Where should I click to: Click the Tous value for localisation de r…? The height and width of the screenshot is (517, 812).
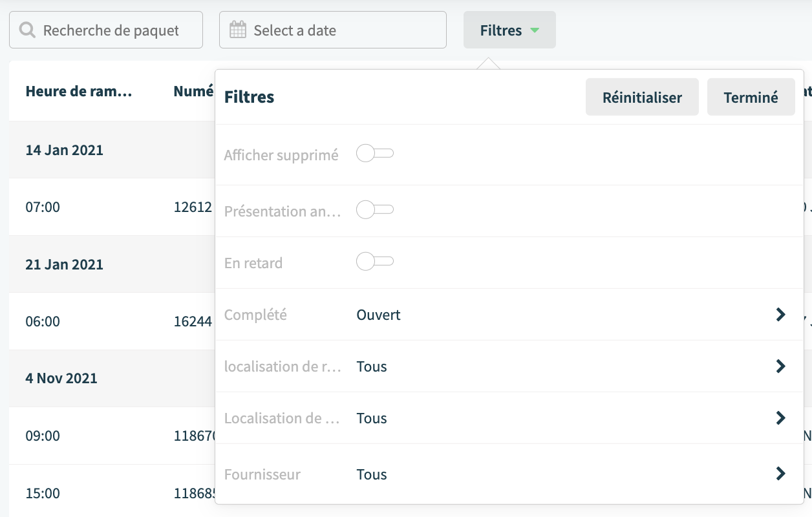[x=372, y=366]
